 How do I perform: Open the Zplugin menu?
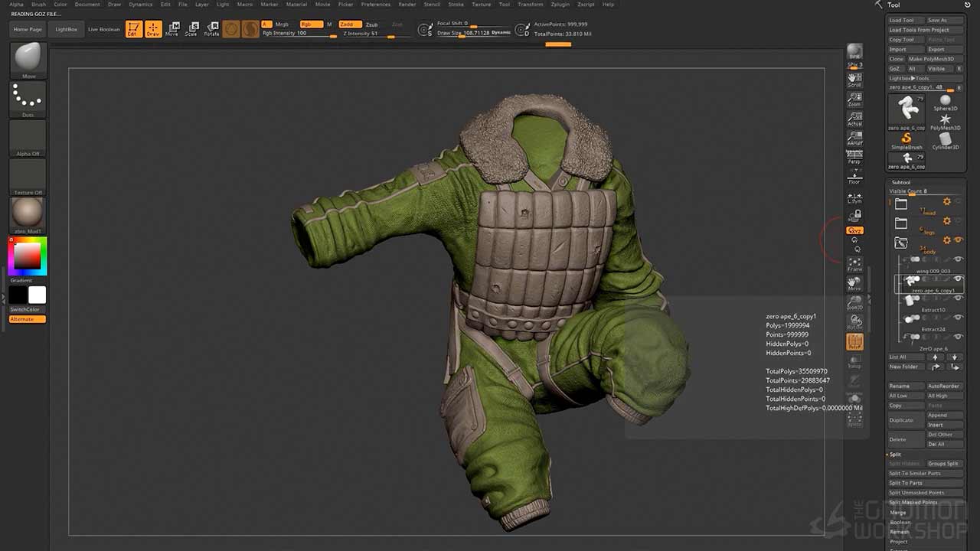click(x=560, y=5)
